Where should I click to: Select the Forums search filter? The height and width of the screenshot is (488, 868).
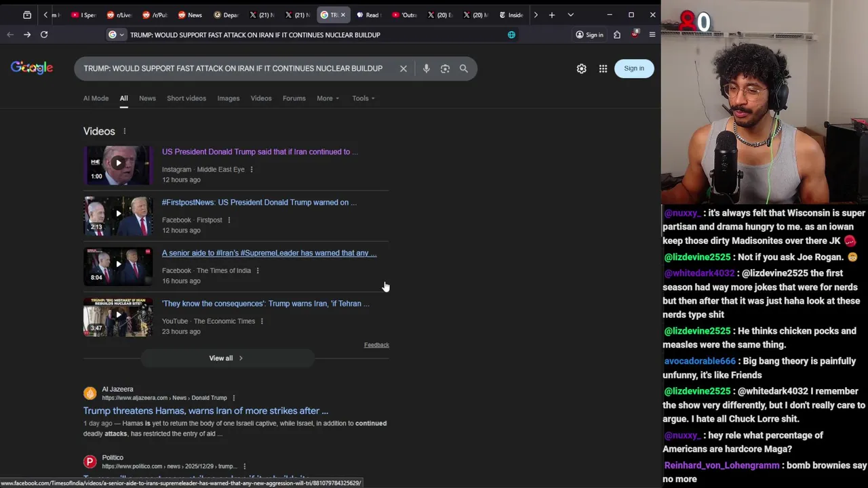tap(294, 98)
